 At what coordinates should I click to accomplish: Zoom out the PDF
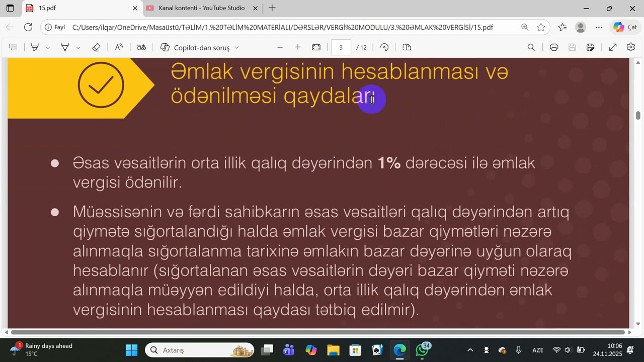pos(280,47)
